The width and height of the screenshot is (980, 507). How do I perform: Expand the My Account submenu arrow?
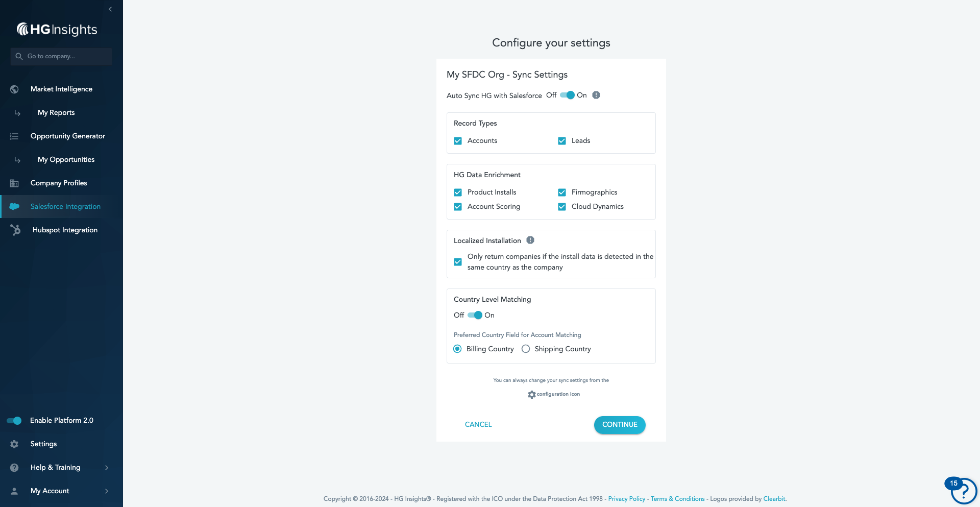107,491
